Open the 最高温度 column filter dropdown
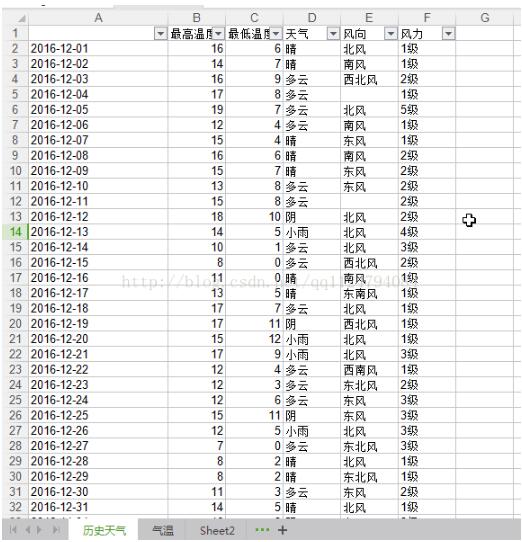 pos(218,34)
